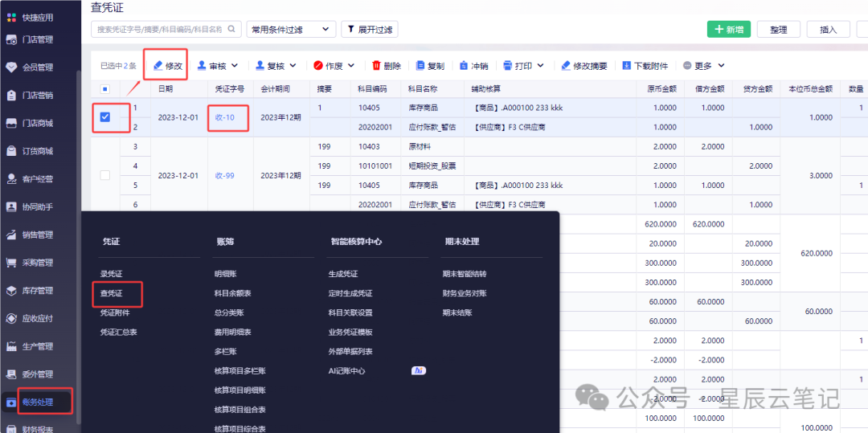Click the 账务处理 sidebar icon

[x=11, y=402]
